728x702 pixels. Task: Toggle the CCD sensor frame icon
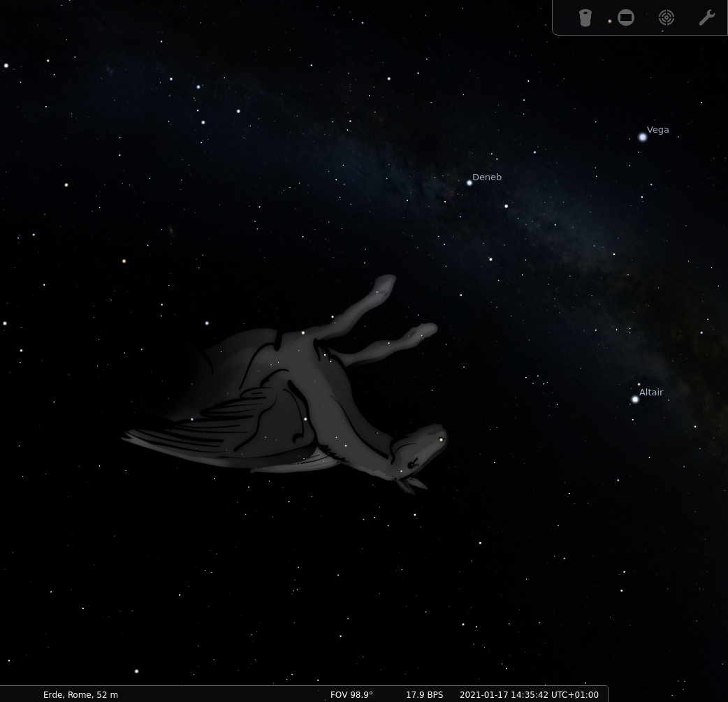click(626, 18)
